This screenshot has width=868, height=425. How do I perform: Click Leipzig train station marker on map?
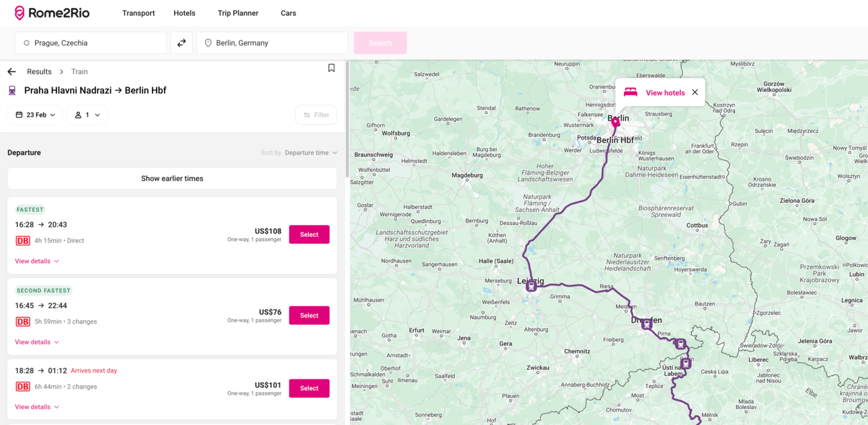531,287
